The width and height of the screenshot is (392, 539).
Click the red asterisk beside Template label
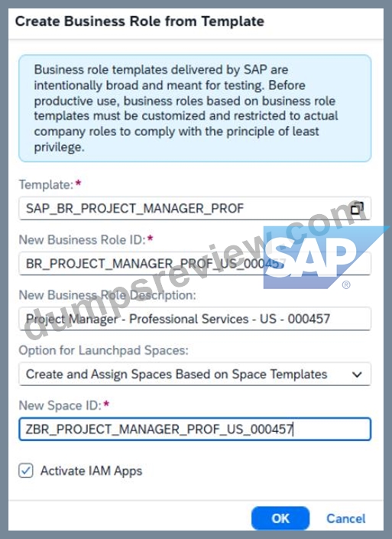[79, 183]
